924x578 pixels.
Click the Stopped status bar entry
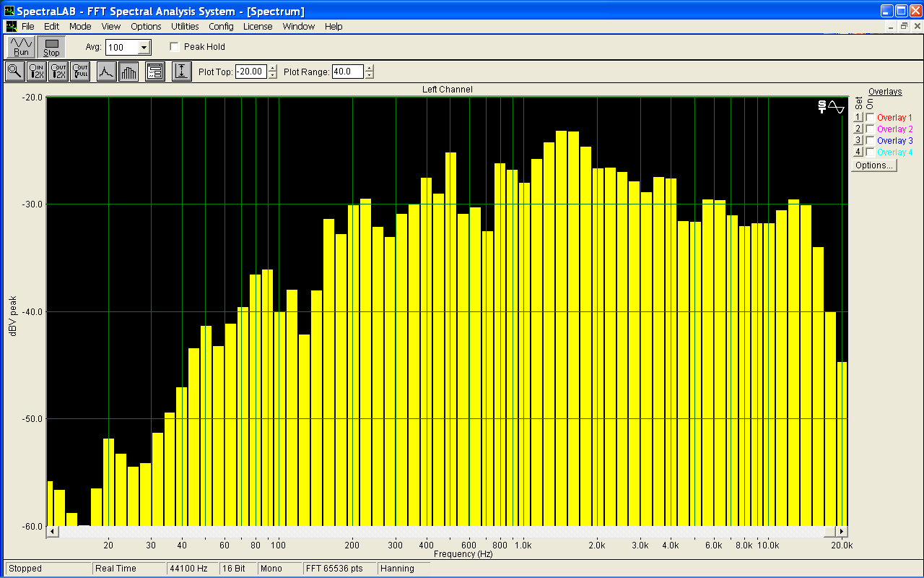coord(48,569)
